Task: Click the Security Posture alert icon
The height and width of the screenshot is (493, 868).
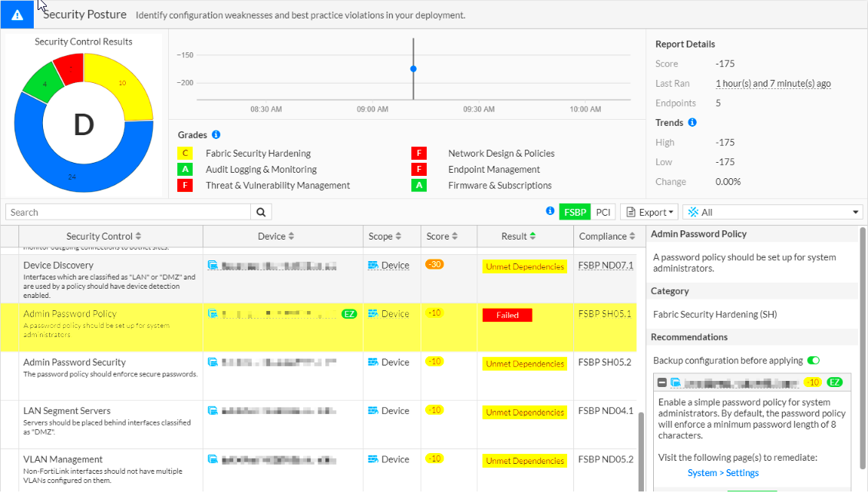Action: [x=16, y=14]
